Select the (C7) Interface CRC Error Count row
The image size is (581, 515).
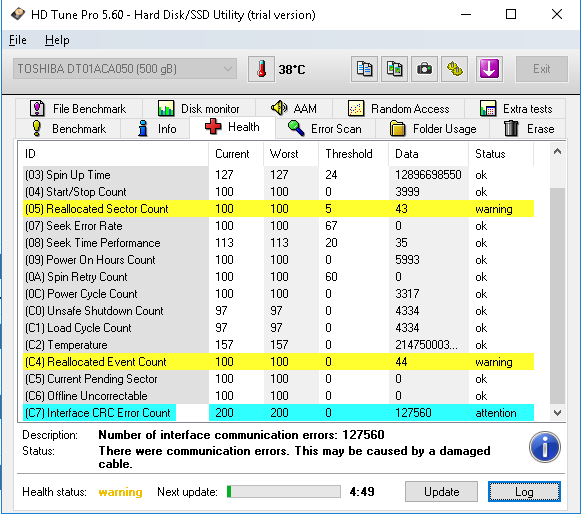tap(278, 413)
